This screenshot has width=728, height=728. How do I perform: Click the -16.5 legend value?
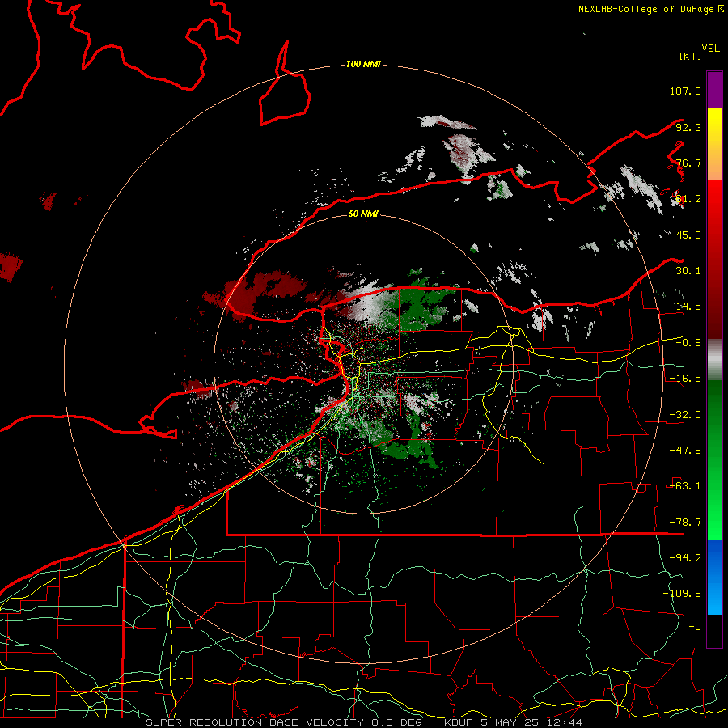pos(685,379)
